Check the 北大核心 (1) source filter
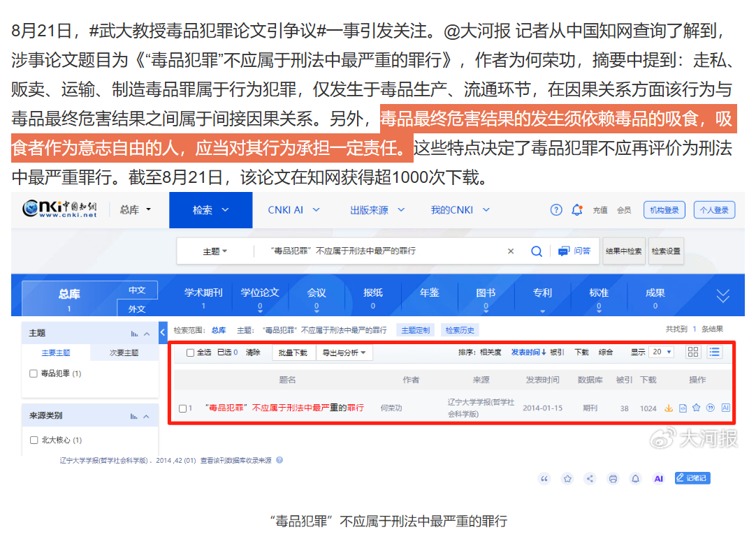The image size is (756, 541). (x=34, y=440)
